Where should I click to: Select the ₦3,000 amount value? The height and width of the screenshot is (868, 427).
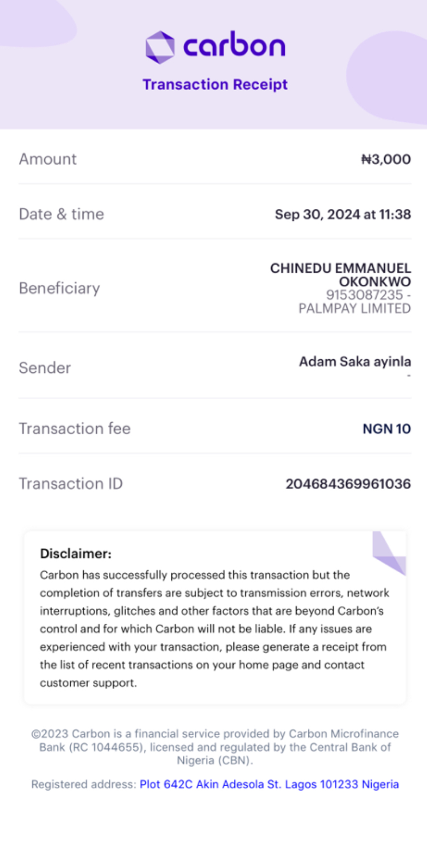click(x=386, y=159)
